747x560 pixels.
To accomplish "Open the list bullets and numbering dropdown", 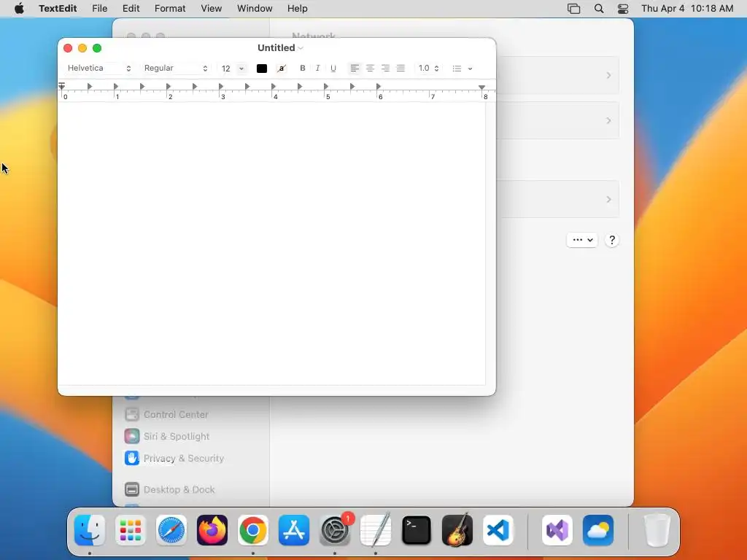I will point(462,69).
